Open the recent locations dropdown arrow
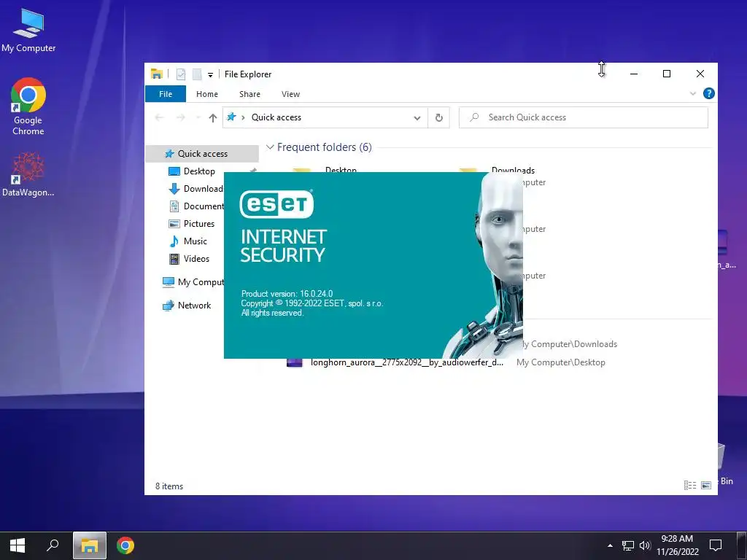 [198, 117]
